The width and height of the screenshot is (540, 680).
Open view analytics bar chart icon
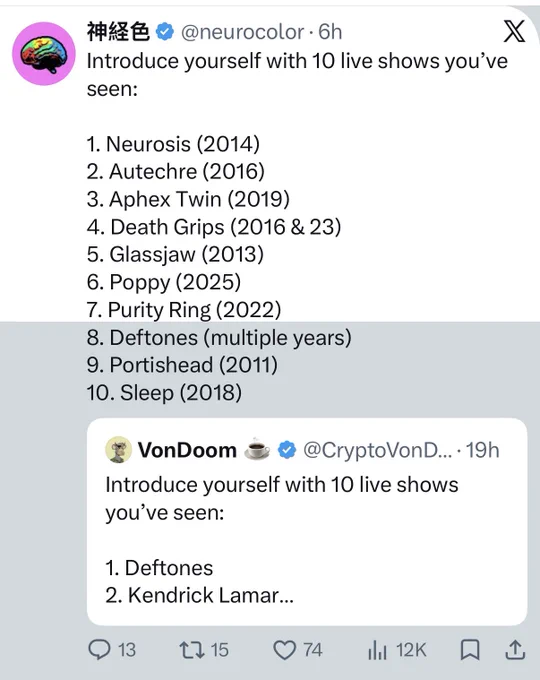point(377,650)
